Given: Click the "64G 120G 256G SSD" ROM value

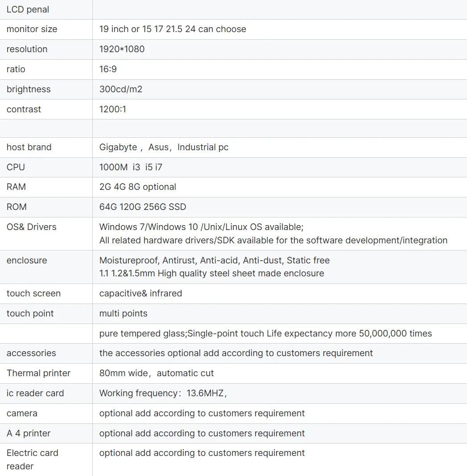Looking at the screenshot, I should pyautogui.click(x=142, y=207).
